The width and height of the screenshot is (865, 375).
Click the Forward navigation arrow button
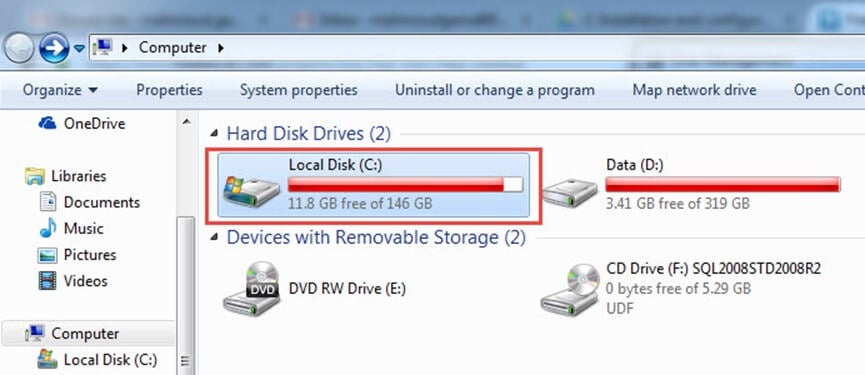click(54, 48)
